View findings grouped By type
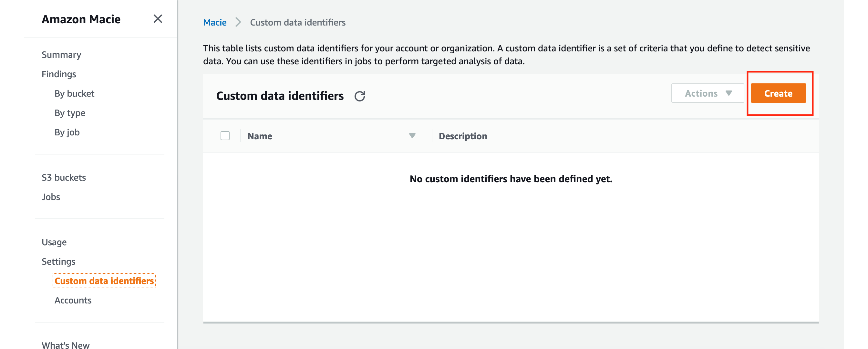Image resolution: width=868 pixels, height=349 pixels. click(x=70, y=113)
